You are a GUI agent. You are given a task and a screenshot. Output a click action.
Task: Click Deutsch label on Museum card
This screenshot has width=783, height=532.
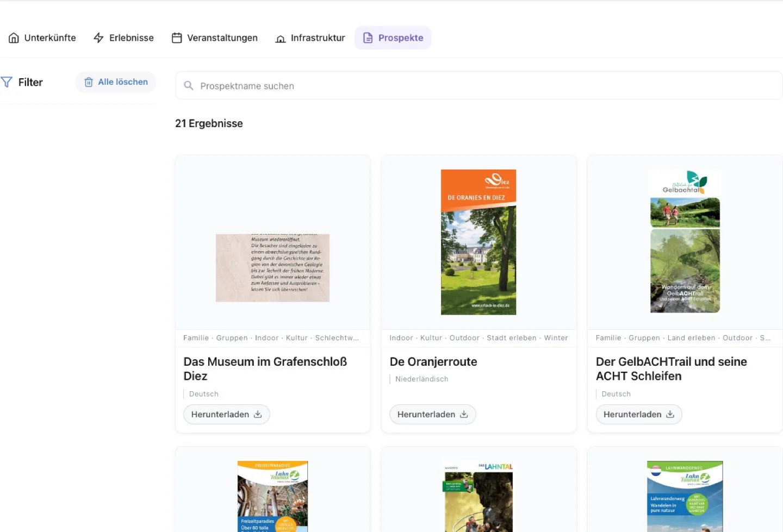(204, 394)
